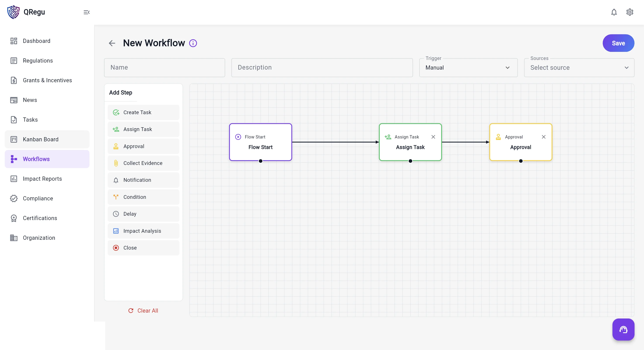Open the Kanban Board menu item
Image resolution: width=644 pixels, height=350 pixels.
[x=47, y=139]
